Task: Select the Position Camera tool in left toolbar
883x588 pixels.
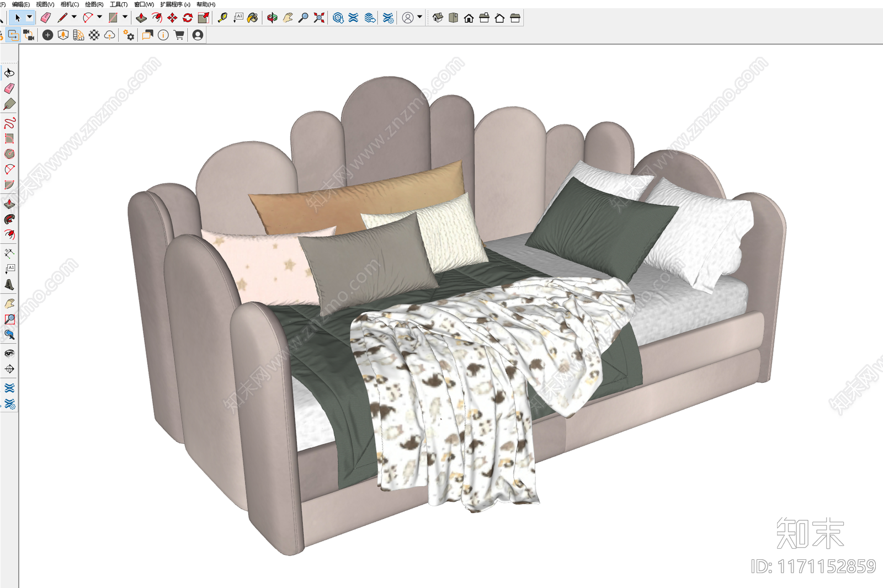Action: point(9,369)
